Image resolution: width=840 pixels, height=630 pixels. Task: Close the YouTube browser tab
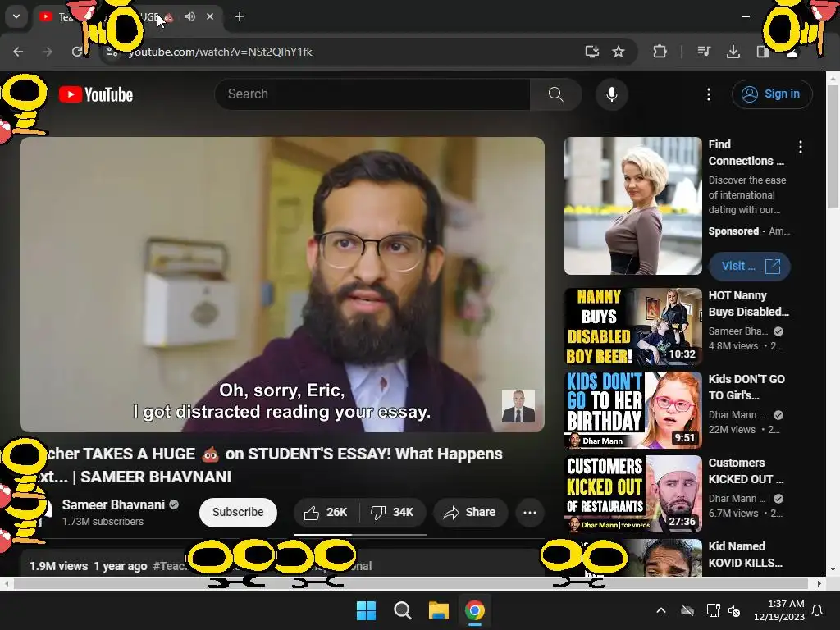tap(210, 16)
